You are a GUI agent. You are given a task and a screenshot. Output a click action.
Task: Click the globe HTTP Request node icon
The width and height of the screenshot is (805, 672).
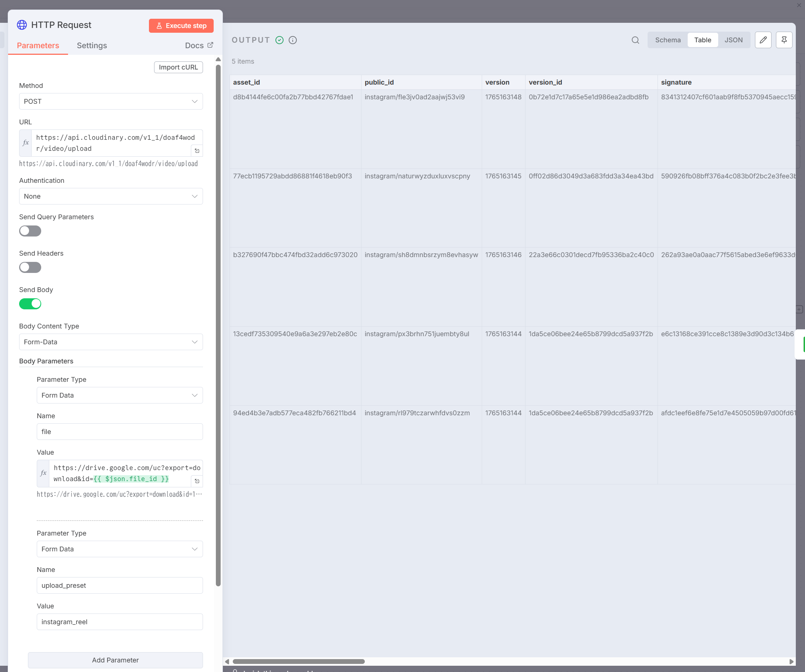tap(22, 25)
